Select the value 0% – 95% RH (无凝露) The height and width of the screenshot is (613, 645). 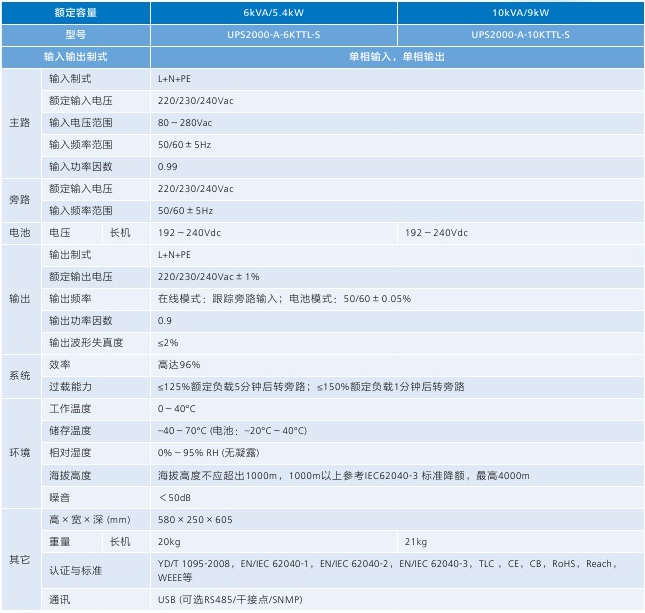pyautogui.click(x=209, y=453)
